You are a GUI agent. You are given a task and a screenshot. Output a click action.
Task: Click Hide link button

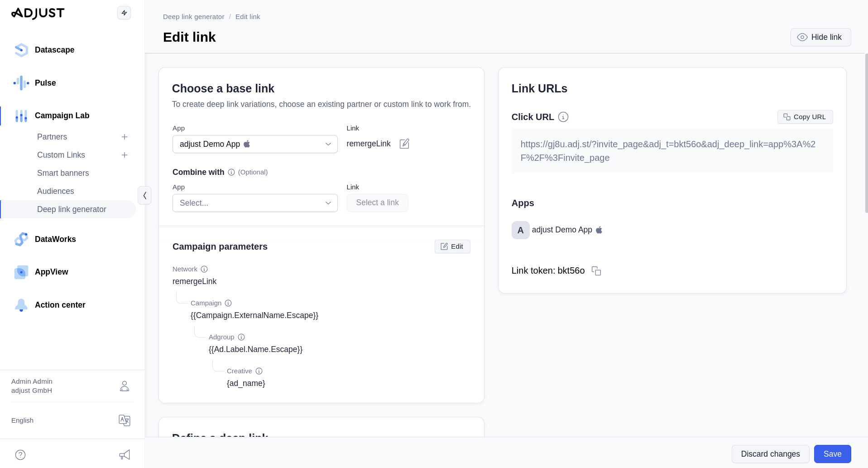click(820, 37)
